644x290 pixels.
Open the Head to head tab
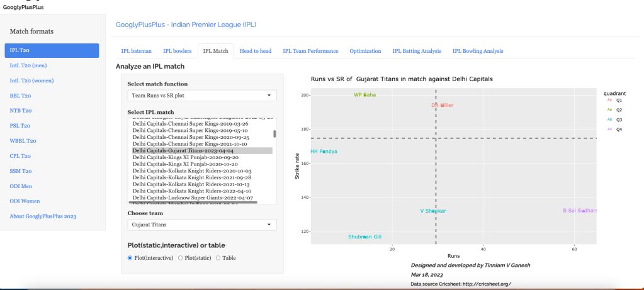256,51
